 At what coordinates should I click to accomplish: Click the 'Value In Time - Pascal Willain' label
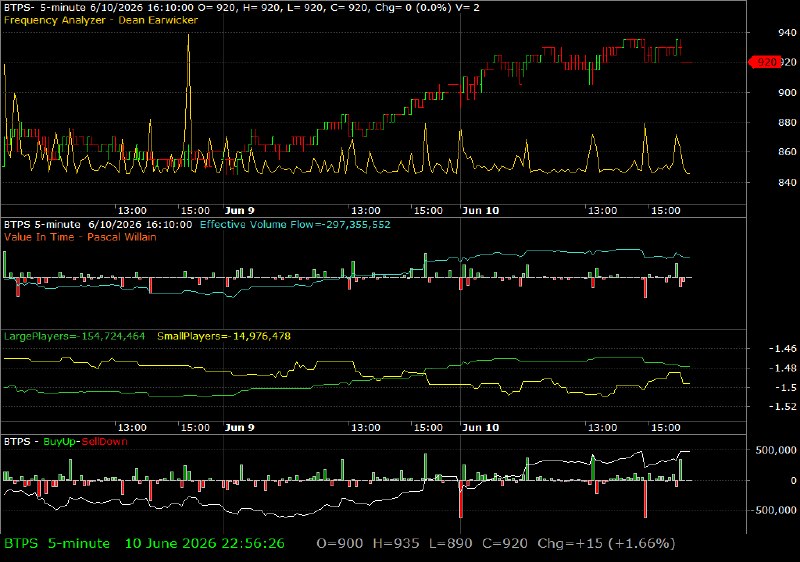point(80,237)
